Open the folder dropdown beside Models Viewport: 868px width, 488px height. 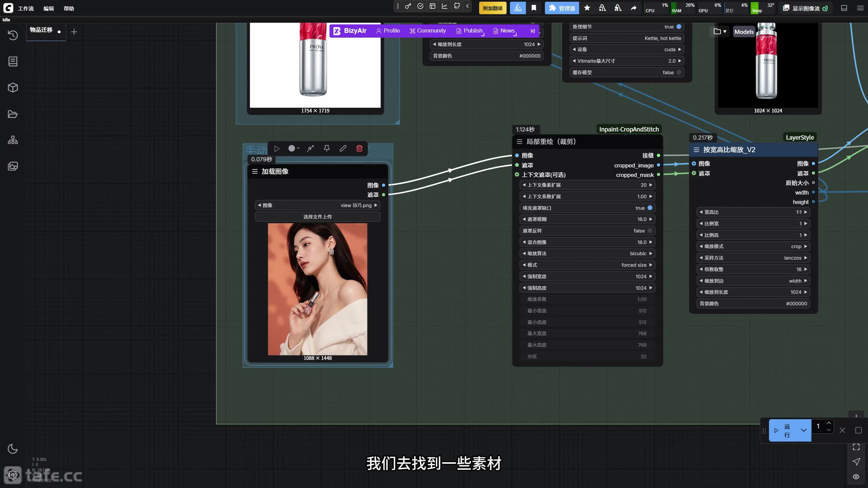click(720, 32)
